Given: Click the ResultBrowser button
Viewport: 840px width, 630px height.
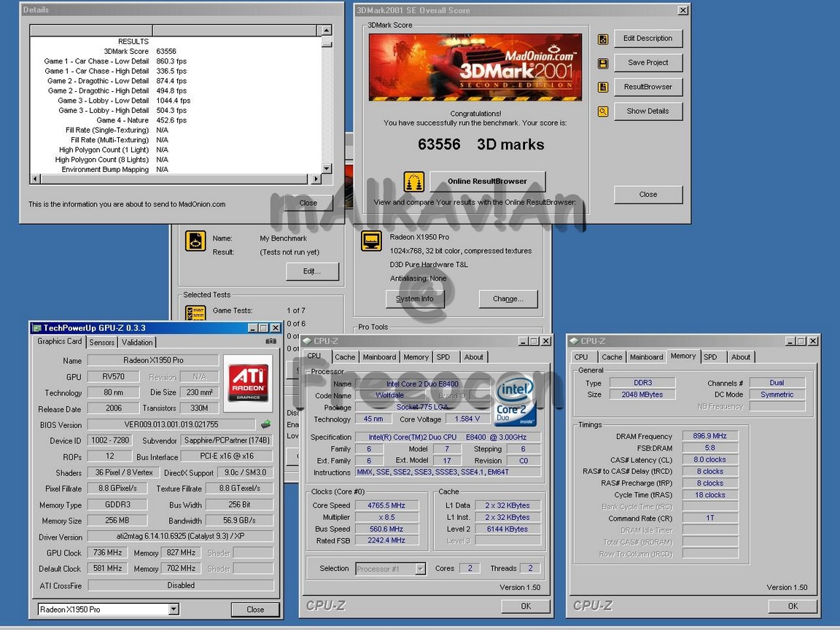Looking at the screenshot, I should coord(647,87).
